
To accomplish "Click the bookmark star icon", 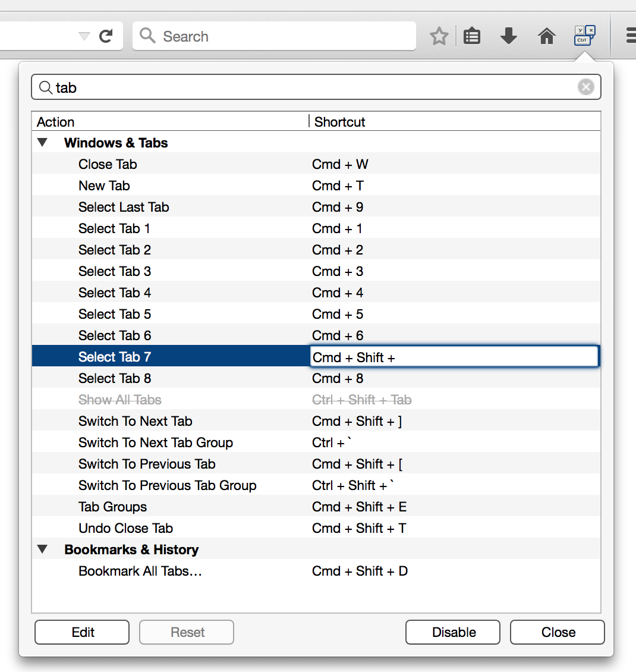I will 439,36.
